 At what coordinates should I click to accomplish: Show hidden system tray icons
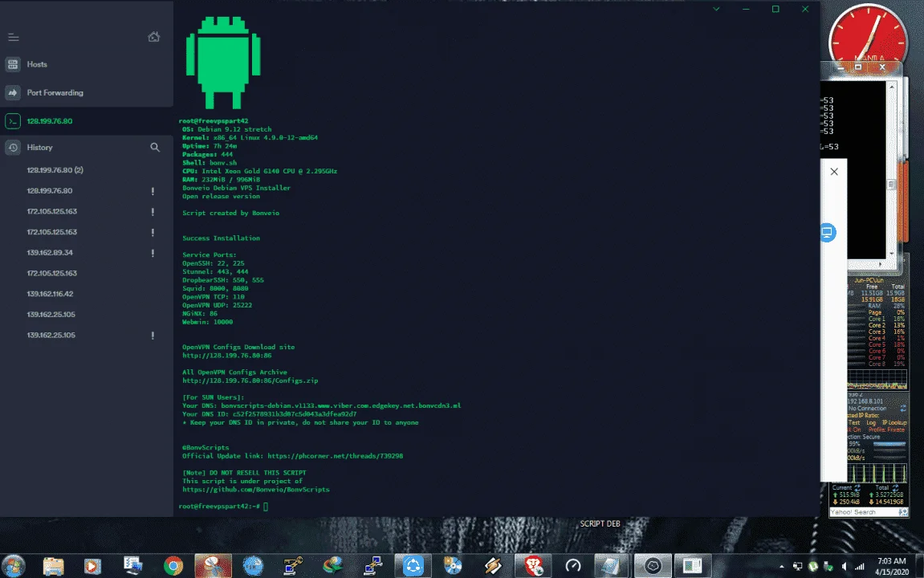pyautogui.click(x=781, y=566)
